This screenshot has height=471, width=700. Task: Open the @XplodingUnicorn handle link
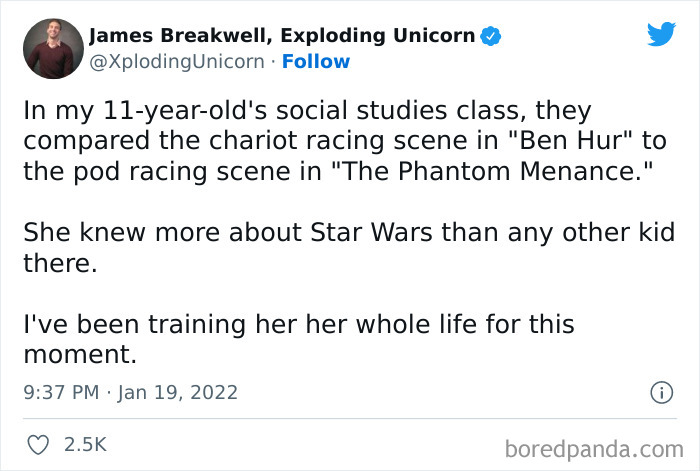[x=177, y=62]
